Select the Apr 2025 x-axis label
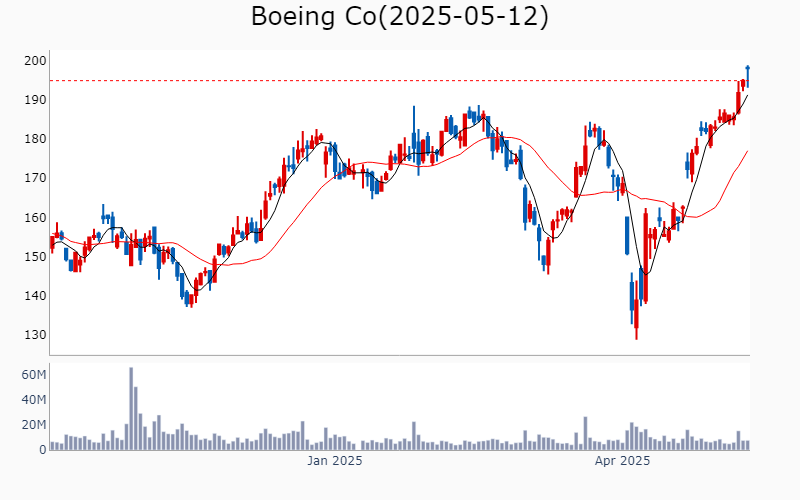The width and height of the screenshot is (800, 500). [622, 461]
